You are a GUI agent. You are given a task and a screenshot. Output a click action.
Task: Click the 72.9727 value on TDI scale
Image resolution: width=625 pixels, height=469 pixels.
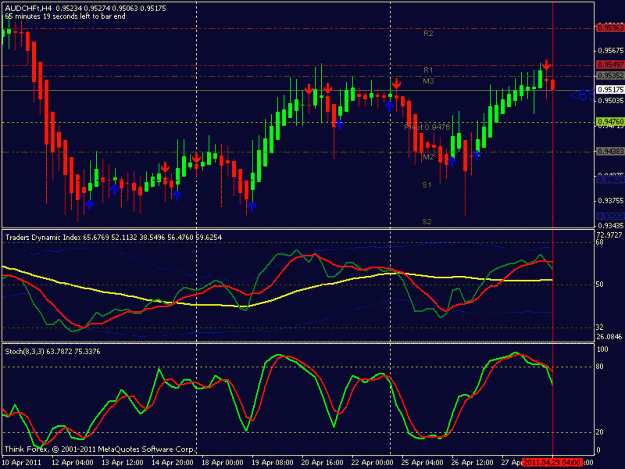[x=609, y=235]
